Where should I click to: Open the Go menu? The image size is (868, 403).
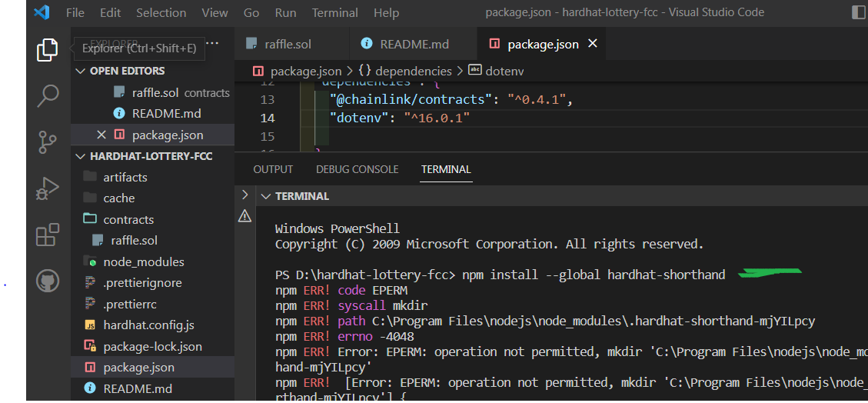[251, 12]
